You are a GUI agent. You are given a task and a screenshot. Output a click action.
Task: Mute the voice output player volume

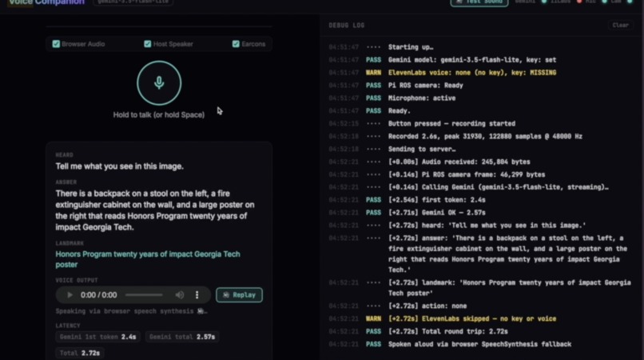(180, 295)
